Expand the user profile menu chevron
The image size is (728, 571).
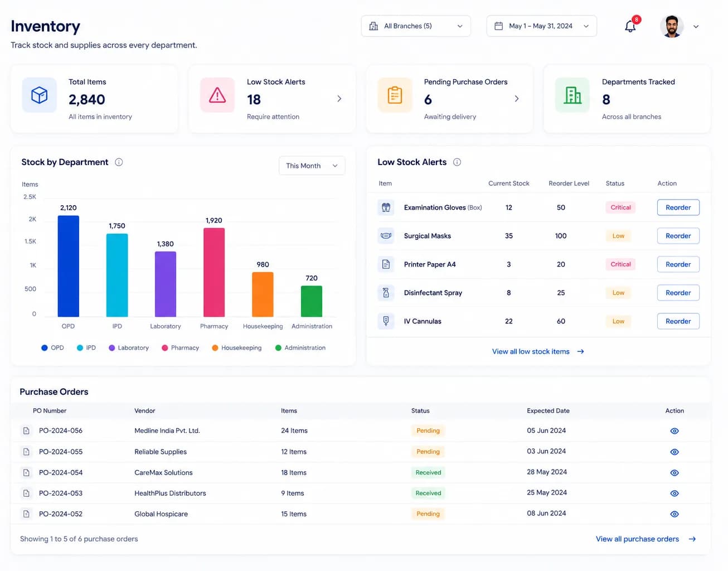point(696,27)
